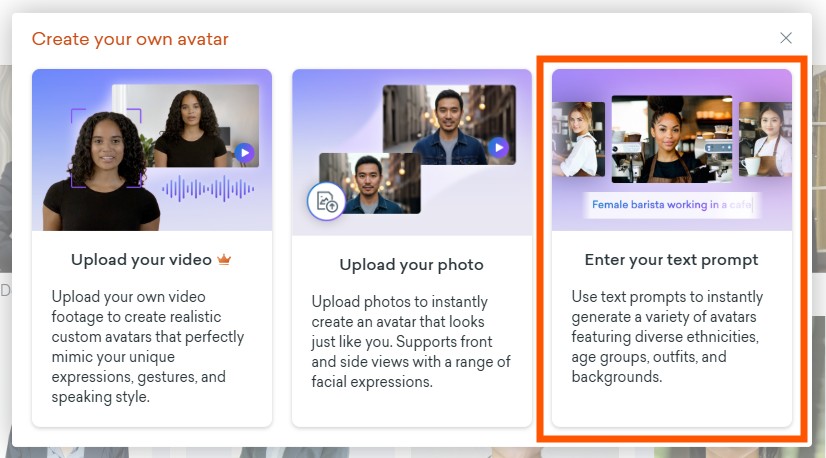Click the blonde barista thumbnail on the left
Screen dimensions: 826x458
(x=577, y=139)
